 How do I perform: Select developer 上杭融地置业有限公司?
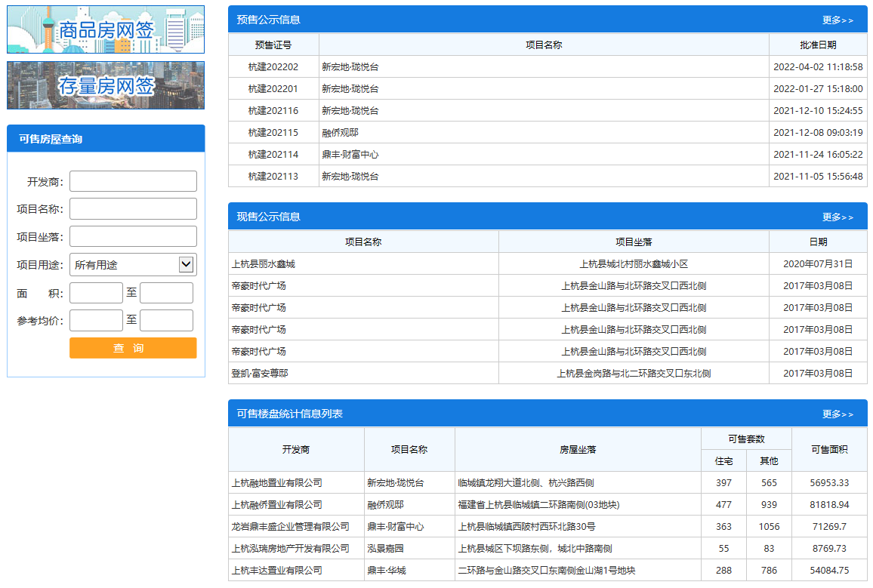[277, 483]
